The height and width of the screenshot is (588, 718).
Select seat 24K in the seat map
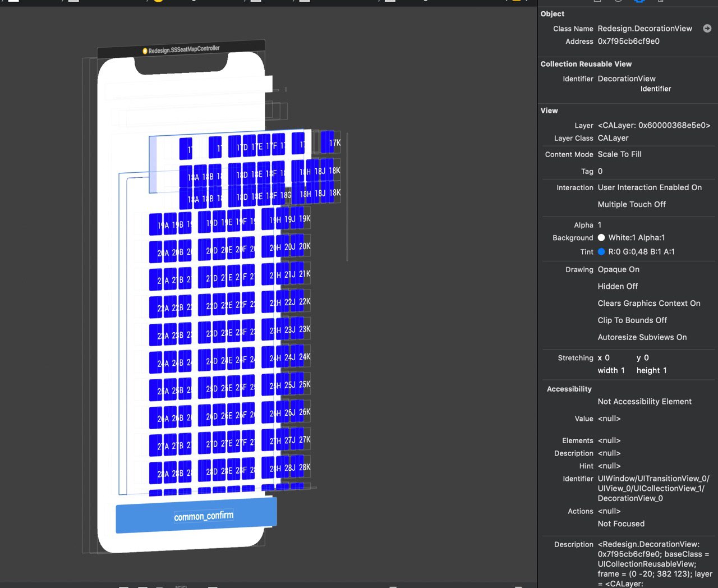tap(305, 357)
